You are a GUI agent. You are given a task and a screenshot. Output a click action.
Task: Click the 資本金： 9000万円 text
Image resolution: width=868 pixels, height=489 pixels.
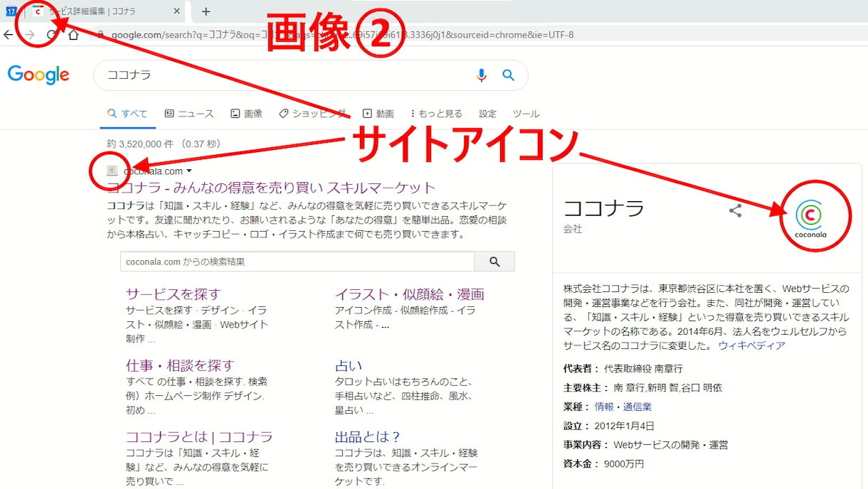(x=603, y=463)
